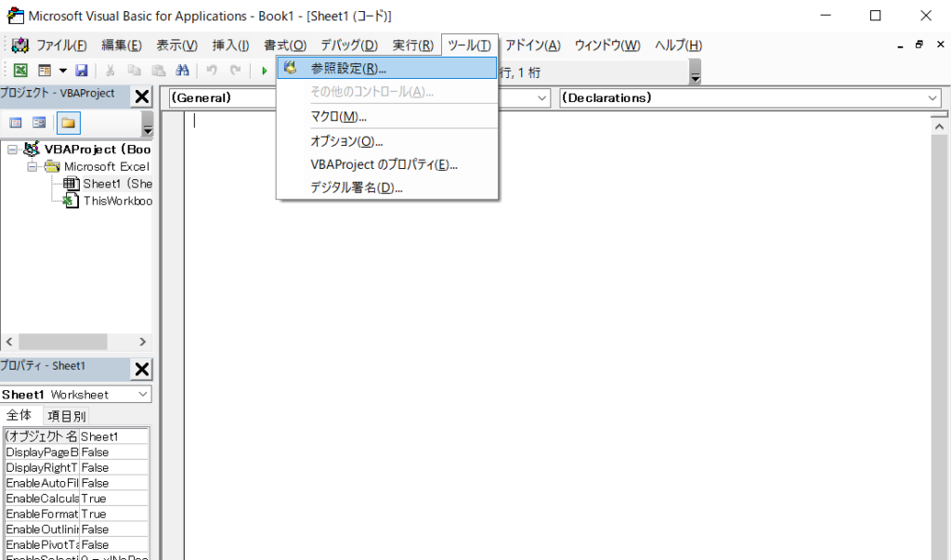The width and height of the screenshot is (951, 560).
Task: Click the View Microsoft Excel toolbar icon
Action: tap(20, 71)
